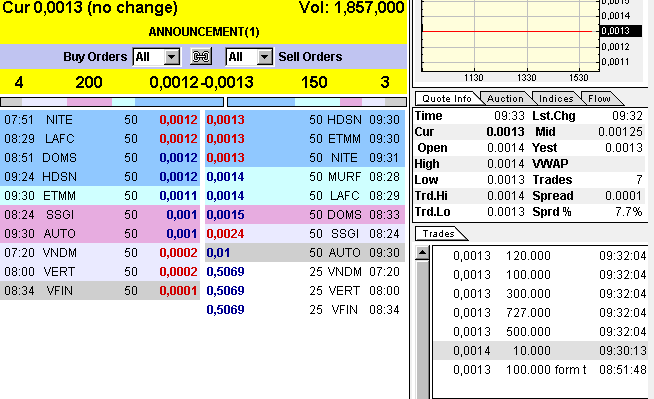Click the Mid value 0.00125
654x399 pixels.
pyautogui.click(x=620, y=132)
